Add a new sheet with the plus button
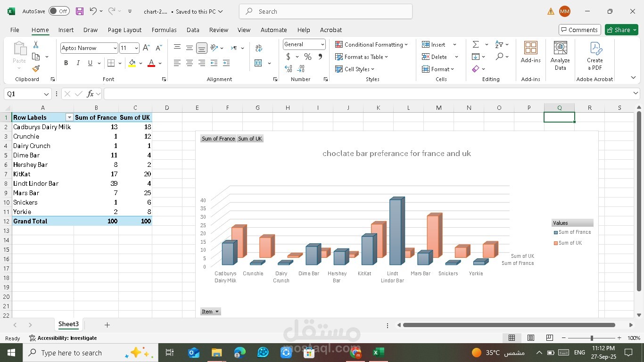This screenshot has width=644, height=362. (107, 325)
